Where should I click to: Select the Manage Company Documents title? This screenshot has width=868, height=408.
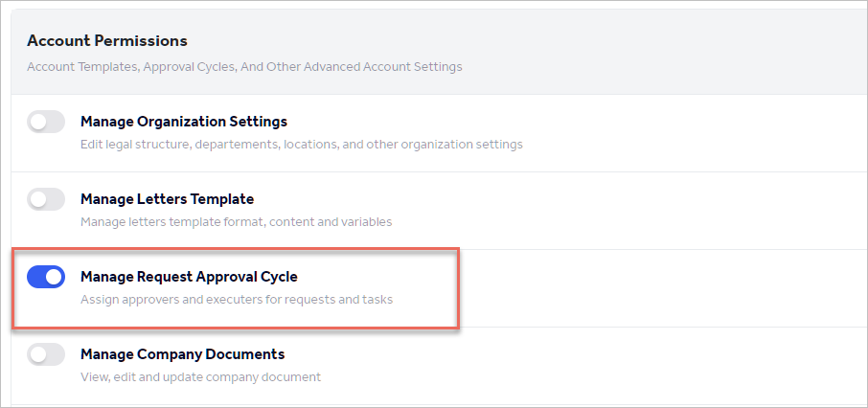(x=182, y=354)
